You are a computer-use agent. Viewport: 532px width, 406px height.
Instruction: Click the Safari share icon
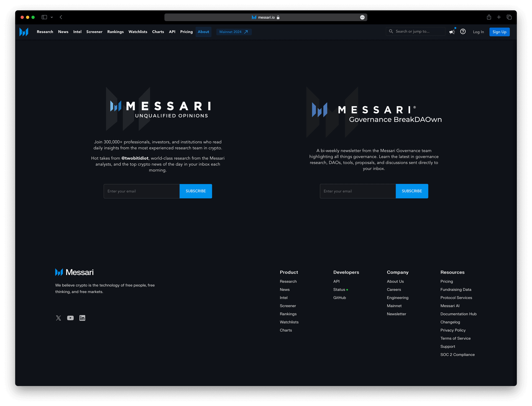pyautogui.click(x=489, y=17)
